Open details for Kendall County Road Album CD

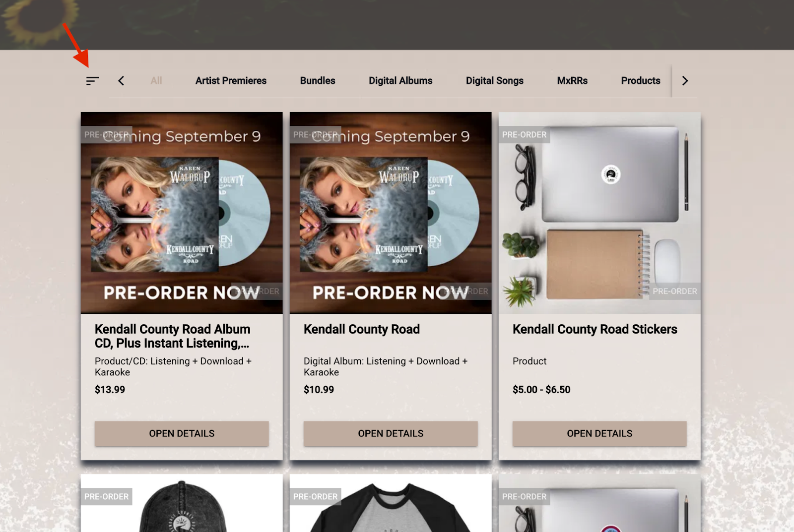[x=182, y=433]
